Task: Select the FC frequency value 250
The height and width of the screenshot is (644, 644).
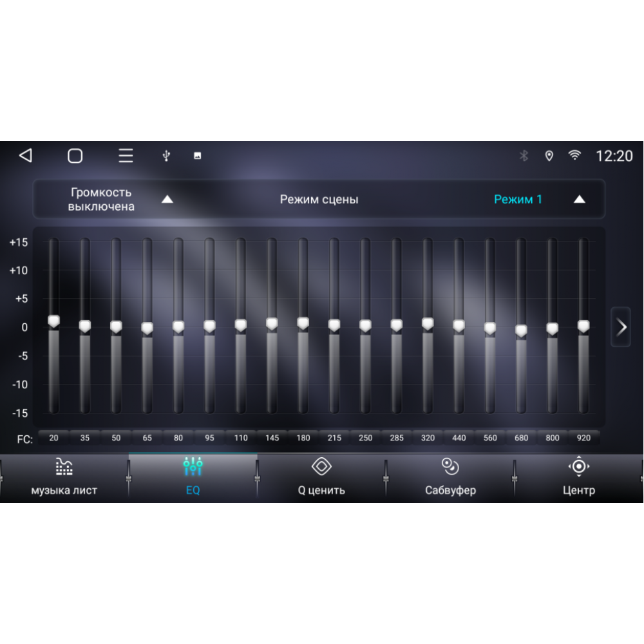Action: [x=366, y=438]
